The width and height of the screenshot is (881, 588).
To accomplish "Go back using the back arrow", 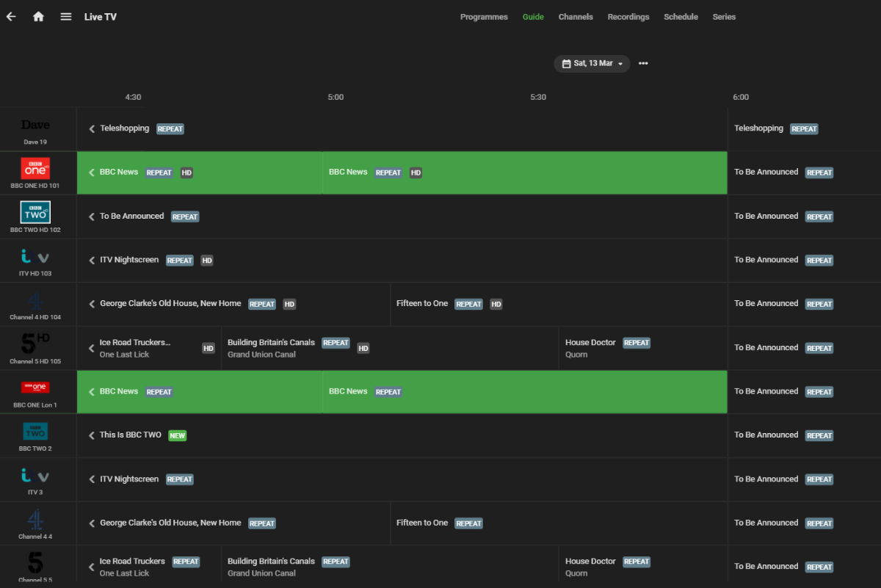I will click(11, 17).
